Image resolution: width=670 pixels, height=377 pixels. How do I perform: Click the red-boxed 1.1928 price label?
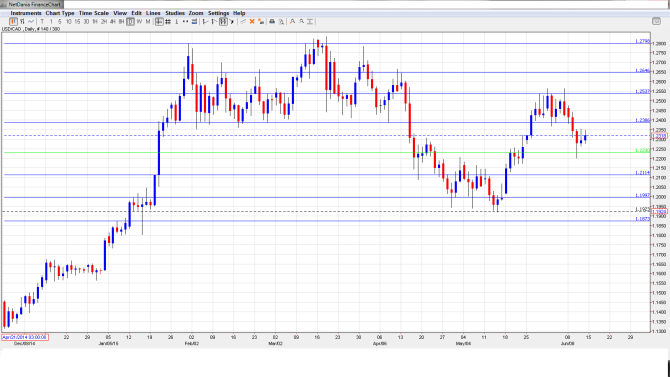pos(659,212)
